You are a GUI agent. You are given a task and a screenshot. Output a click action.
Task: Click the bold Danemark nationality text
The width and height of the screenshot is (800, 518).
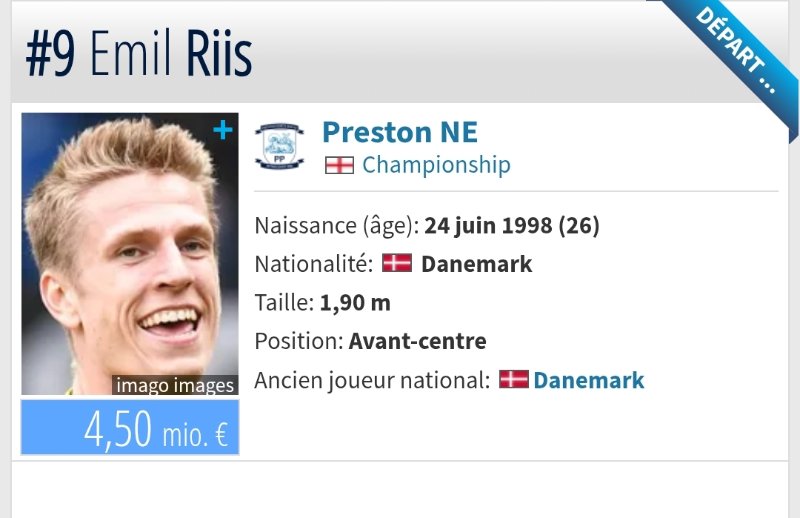476,264
